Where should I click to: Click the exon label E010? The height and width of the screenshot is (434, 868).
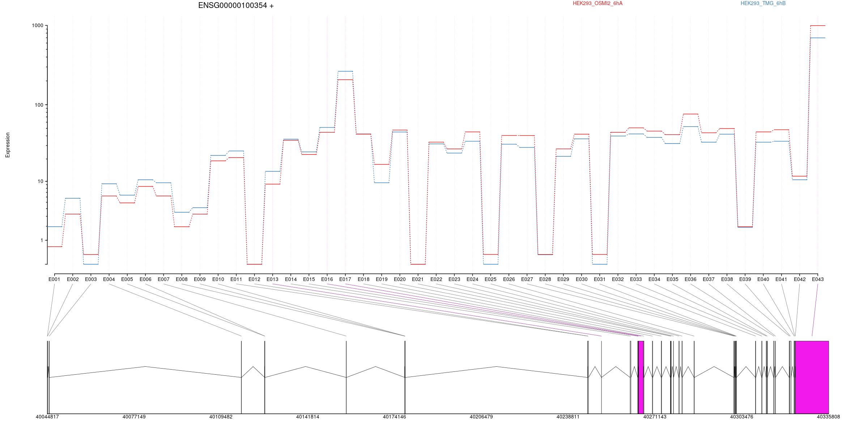tap(218, 279)
